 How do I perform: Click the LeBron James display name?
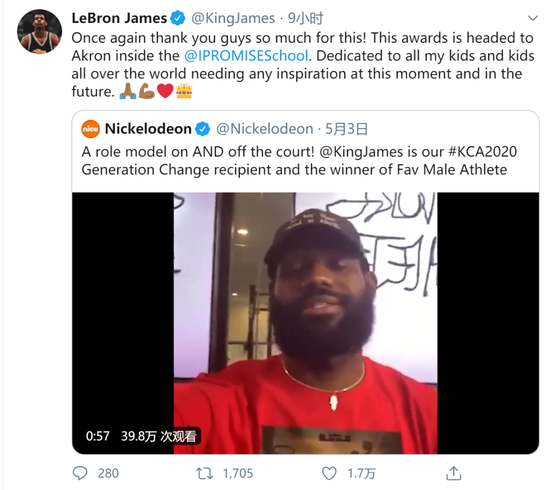click(x=119, y=18)
